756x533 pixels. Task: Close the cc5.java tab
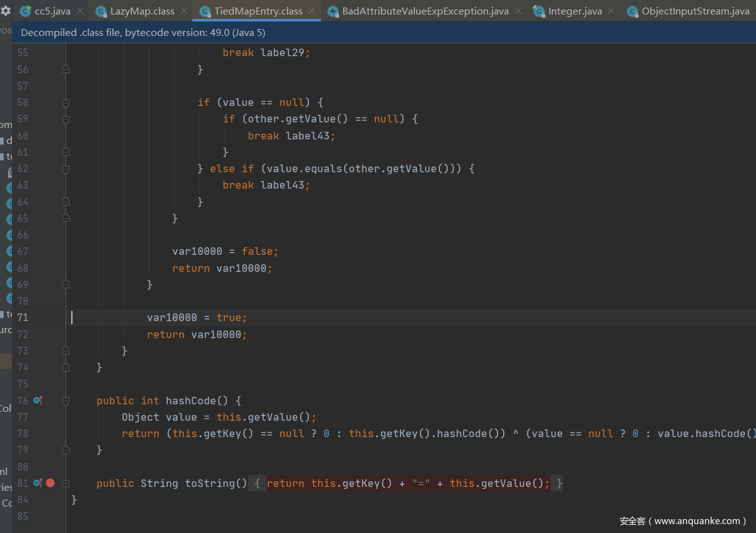click(81, 11)
